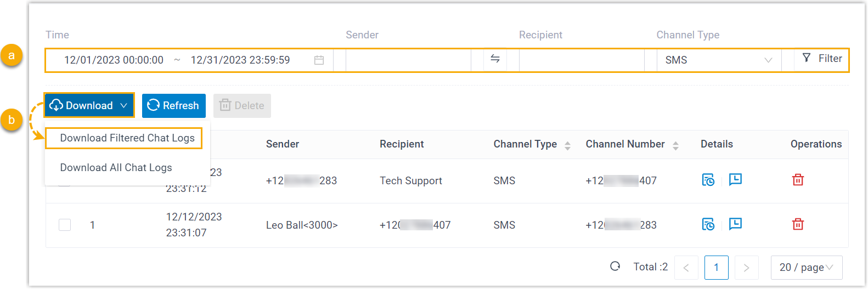Apply the Filter button

[x=822, y=59]
